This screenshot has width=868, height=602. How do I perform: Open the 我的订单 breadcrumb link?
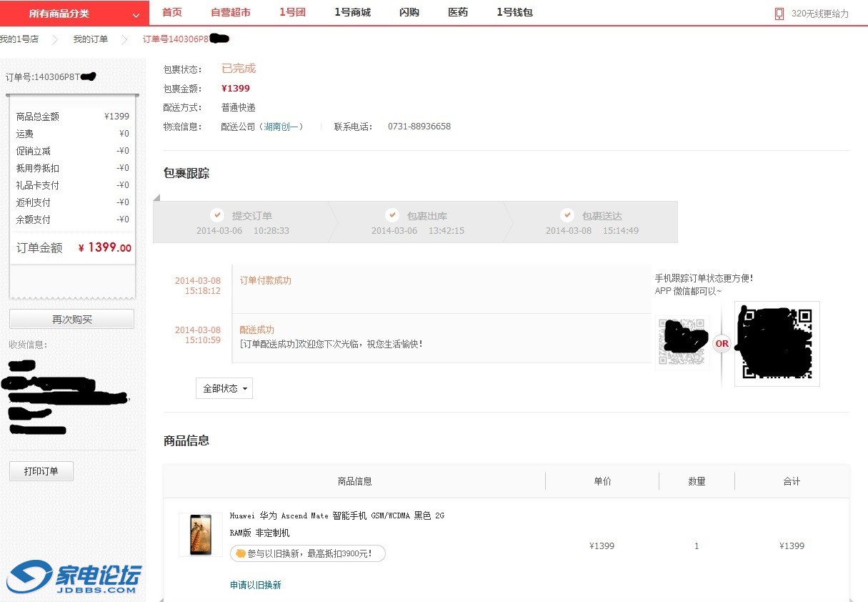(x=91, y=39)
